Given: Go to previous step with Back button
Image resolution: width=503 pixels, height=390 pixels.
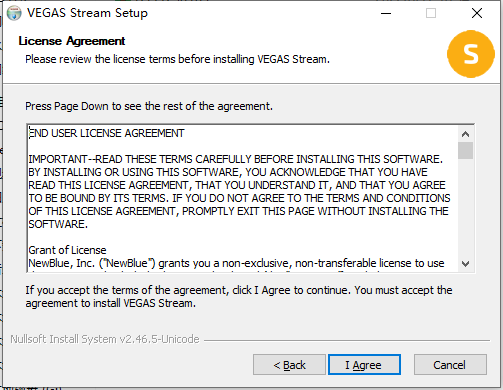Looking at the screenshot, I should click(289, 365).
